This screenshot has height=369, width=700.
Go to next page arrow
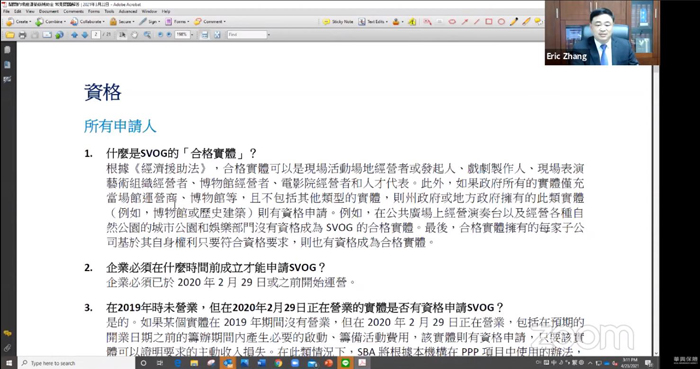(x=85, y=35)
